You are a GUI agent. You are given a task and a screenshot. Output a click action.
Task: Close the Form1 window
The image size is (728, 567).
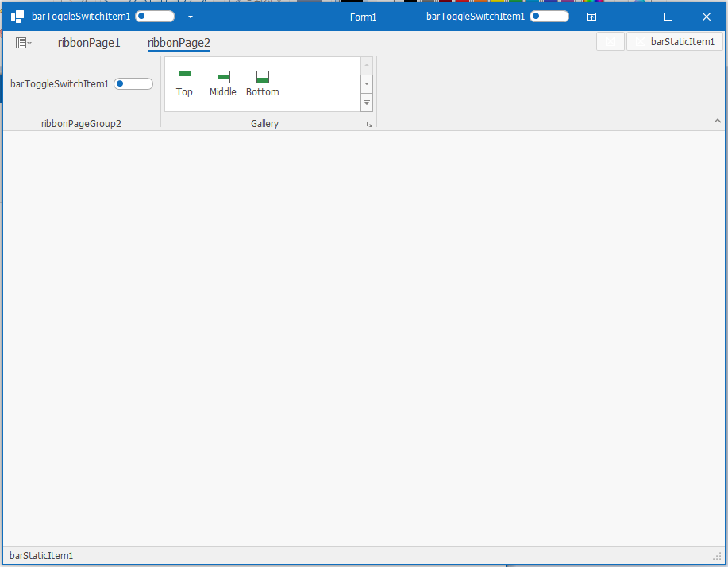click(707, 17)
